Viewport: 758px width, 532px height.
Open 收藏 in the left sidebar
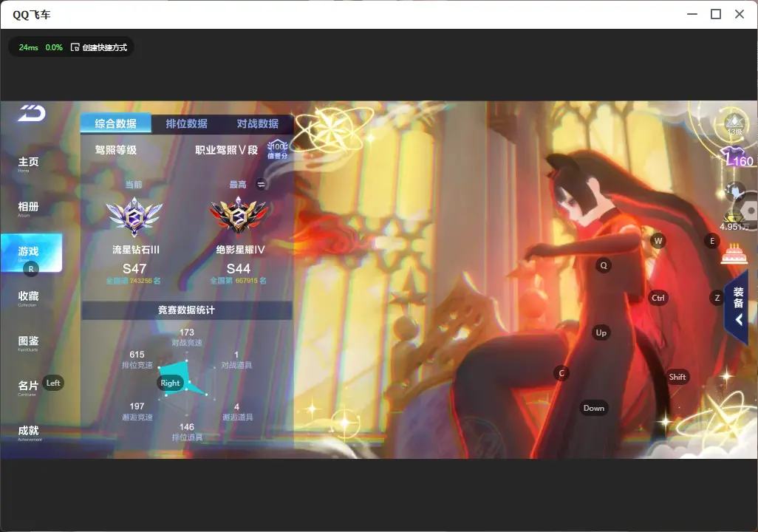[x=29, y=298]
